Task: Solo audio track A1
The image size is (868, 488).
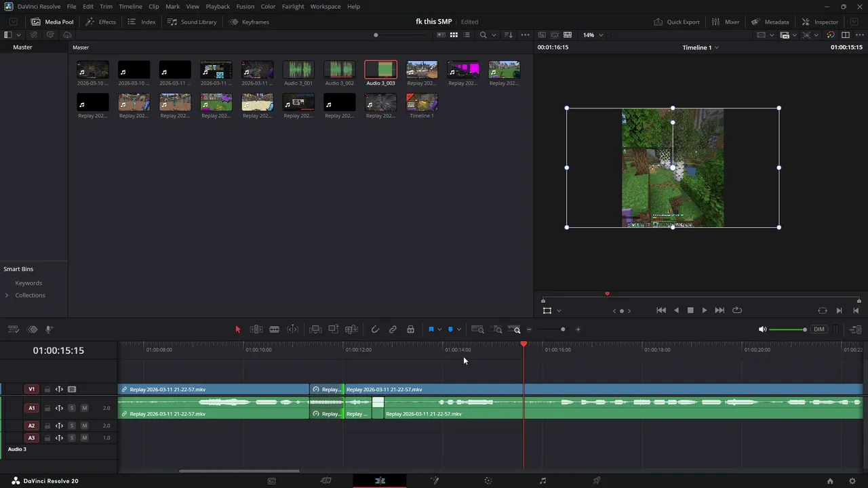Action: click(x=72, y=408)
